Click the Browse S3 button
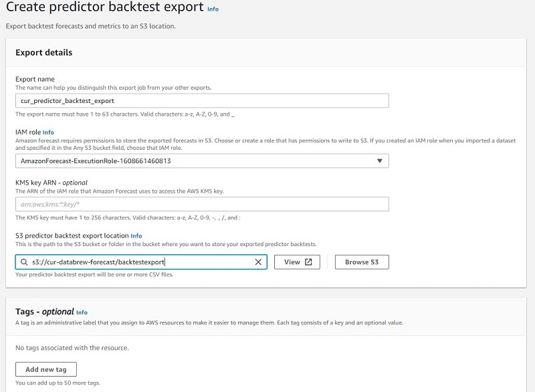The height and width of the screenshot is (392, 535). pos(362,262)
